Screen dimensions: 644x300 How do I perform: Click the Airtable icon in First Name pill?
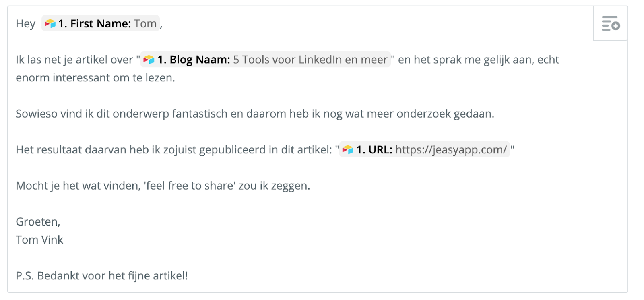[50, 24]
